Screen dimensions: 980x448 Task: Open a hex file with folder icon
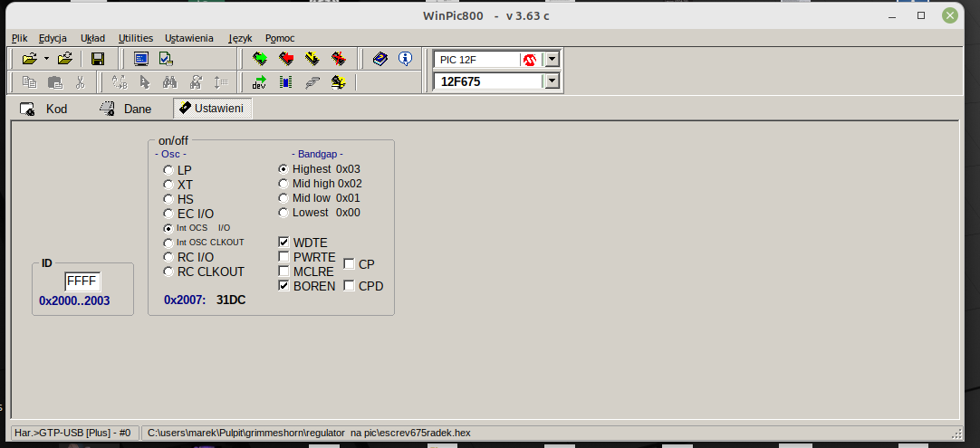coord(29,60)
